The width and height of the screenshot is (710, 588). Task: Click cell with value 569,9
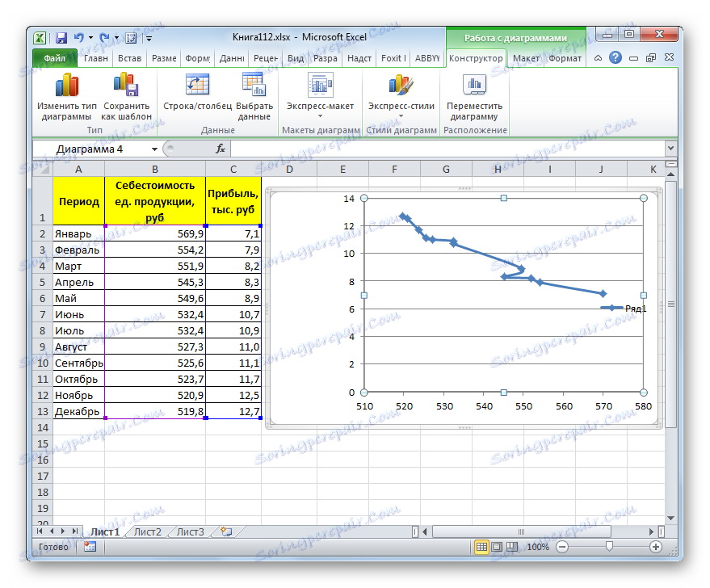[155, 233]
